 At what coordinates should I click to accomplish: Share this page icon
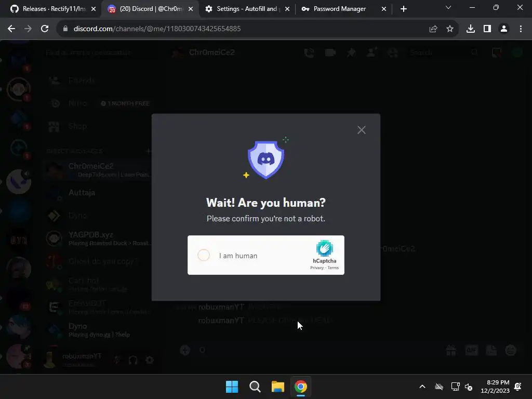(433, 29)
